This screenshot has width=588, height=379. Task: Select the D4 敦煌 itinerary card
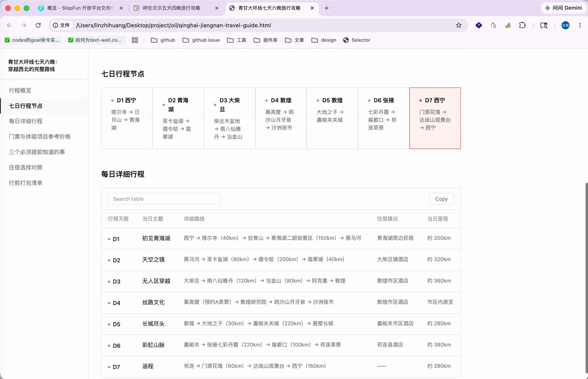(x=281, y=118)
